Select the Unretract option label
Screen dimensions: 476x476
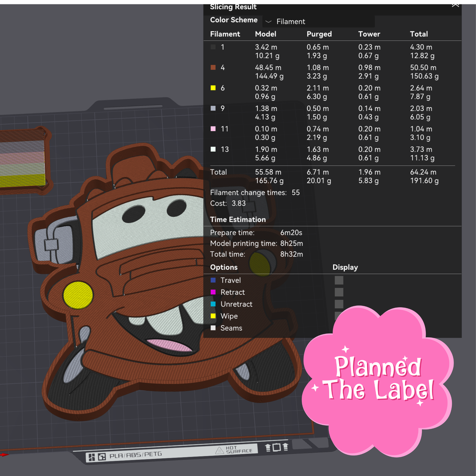(x=236, y=304)
